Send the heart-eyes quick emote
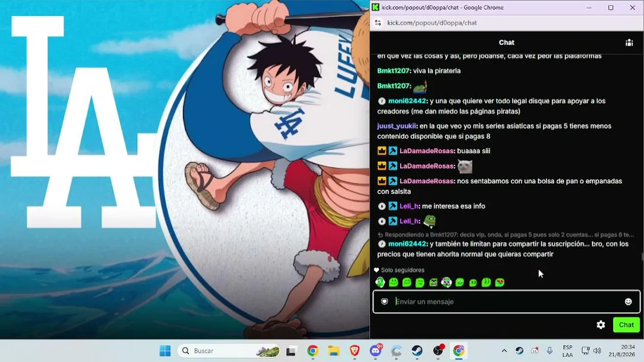The width and height of the screenshot is (644, 362). click(x=500, y=283)
